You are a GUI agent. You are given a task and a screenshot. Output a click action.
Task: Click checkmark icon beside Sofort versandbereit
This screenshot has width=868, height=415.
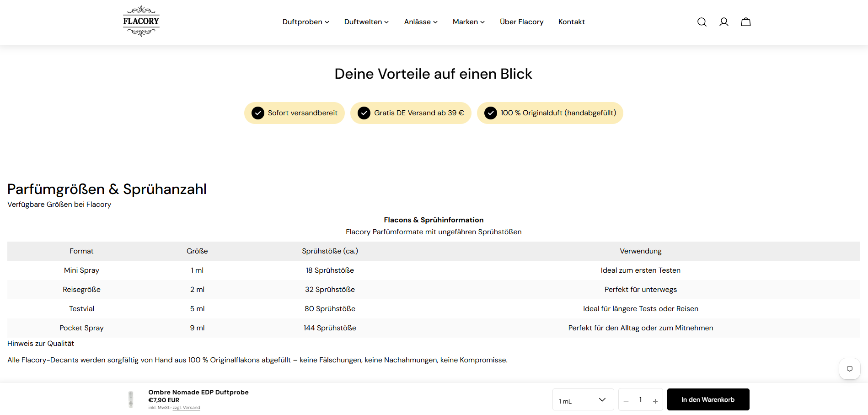(x=258, y=113)
